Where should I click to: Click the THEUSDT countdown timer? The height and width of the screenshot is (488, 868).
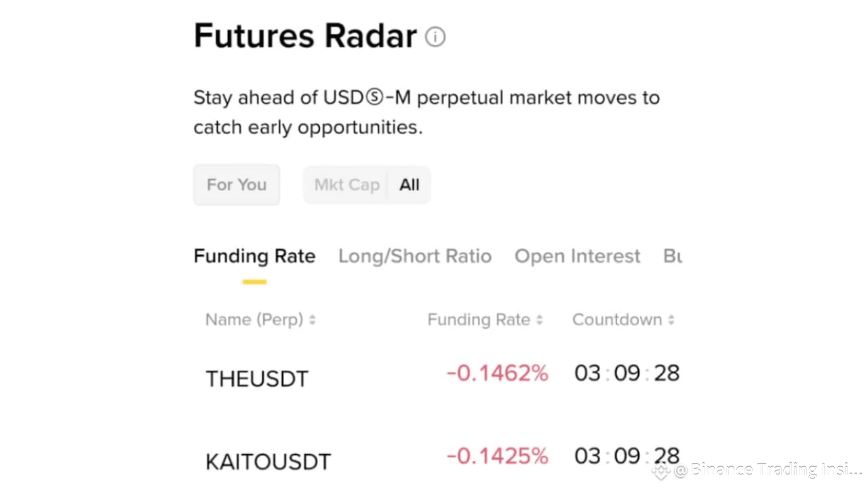627,373
